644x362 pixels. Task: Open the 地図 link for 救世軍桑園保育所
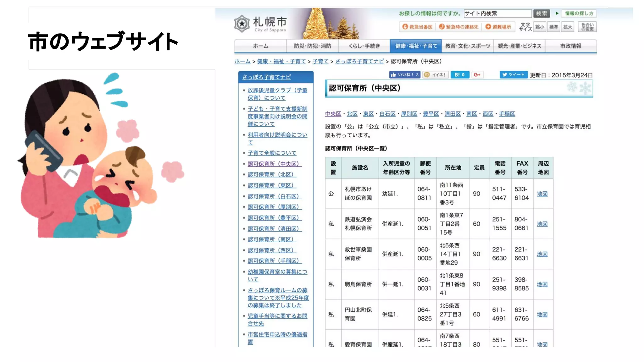coord(542,254)
